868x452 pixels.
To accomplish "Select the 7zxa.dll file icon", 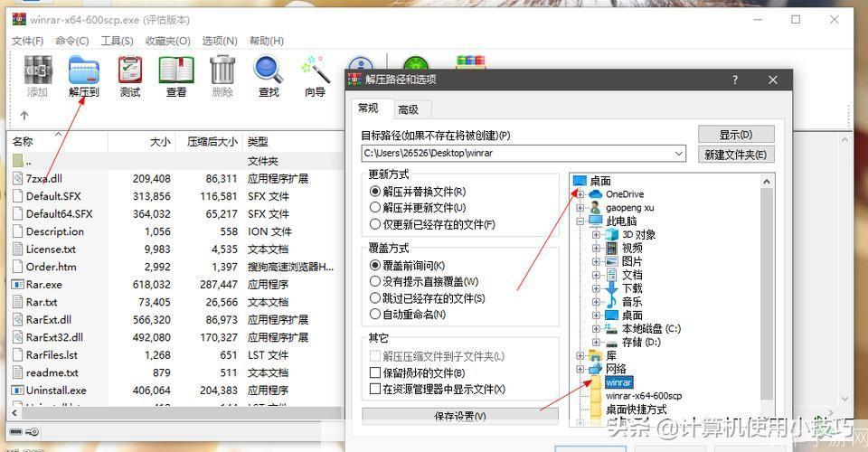I will [x=18, y=178].
